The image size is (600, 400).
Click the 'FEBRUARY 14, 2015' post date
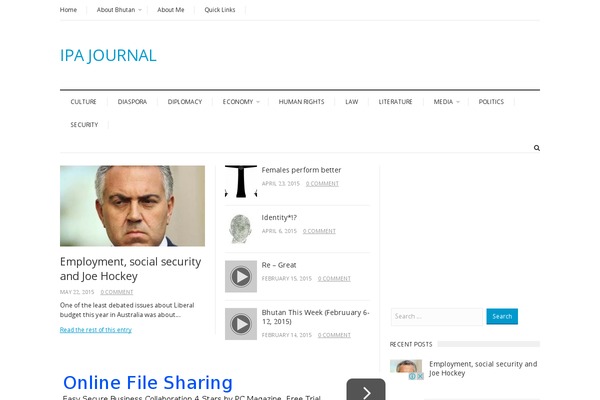(x=287, y=335)
